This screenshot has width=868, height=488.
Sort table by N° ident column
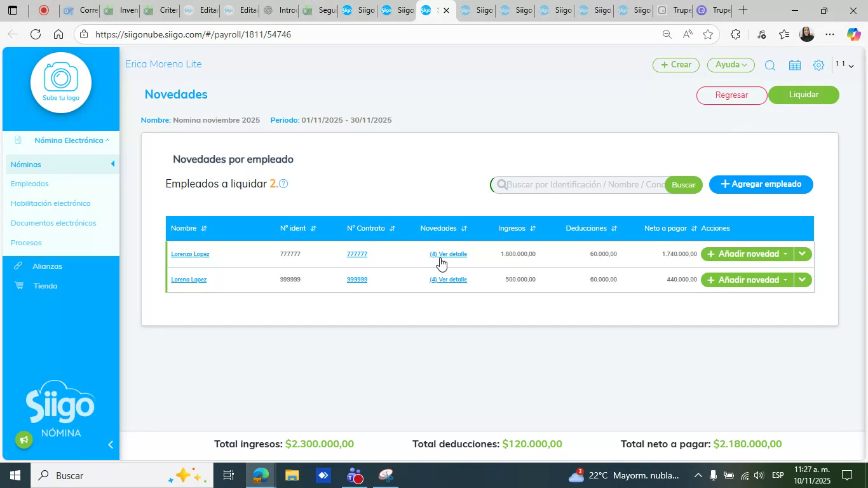(313, 228)
